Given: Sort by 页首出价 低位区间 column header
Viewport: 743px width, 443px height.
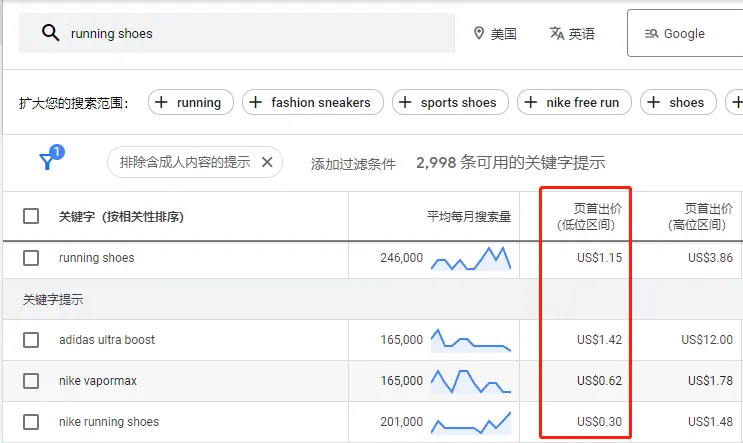Looking at the screenshot, I should (585, 216).
